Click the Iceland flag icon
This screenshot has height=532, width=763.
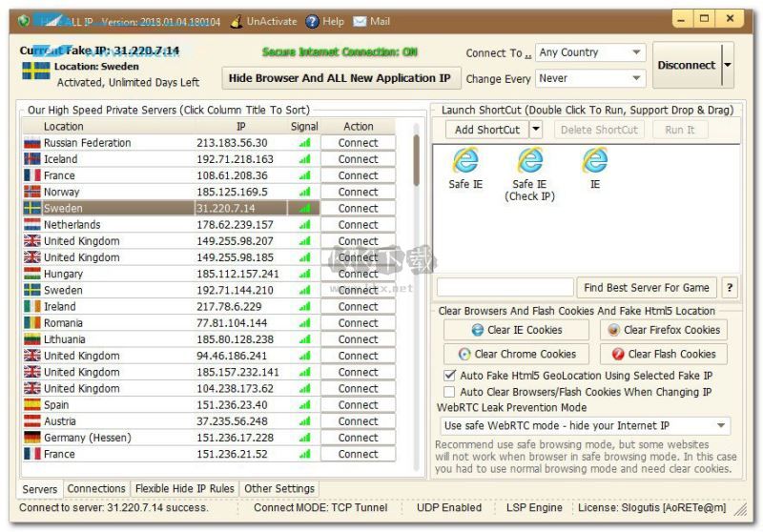tap(32, 159)
